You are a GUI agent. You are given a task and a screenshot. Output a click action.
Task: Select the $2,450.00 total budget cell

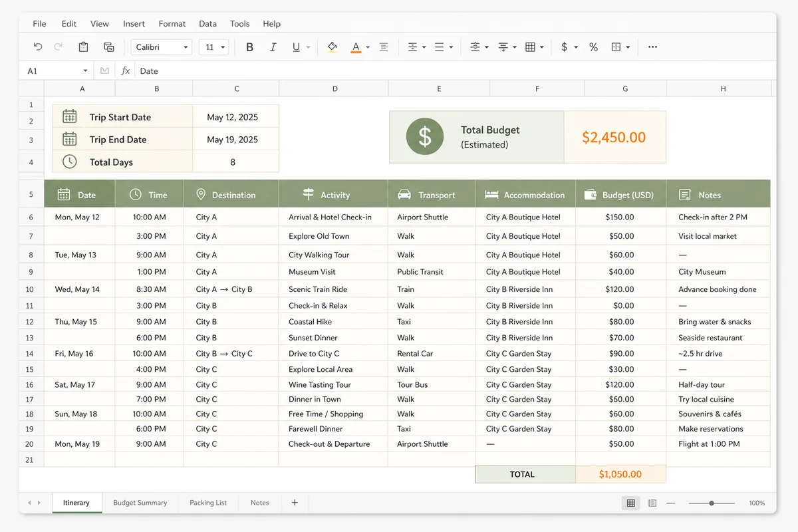[614, 137]
